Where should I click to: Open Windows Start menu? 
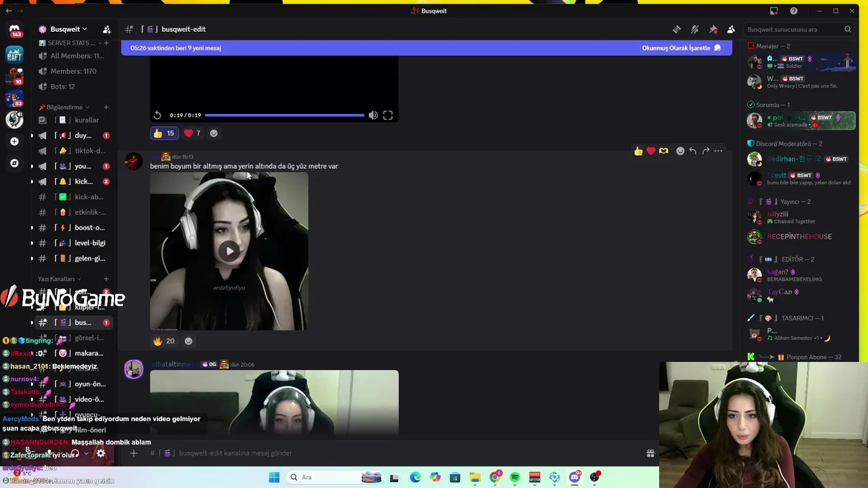pyautogui.click(x=274, y=477)
